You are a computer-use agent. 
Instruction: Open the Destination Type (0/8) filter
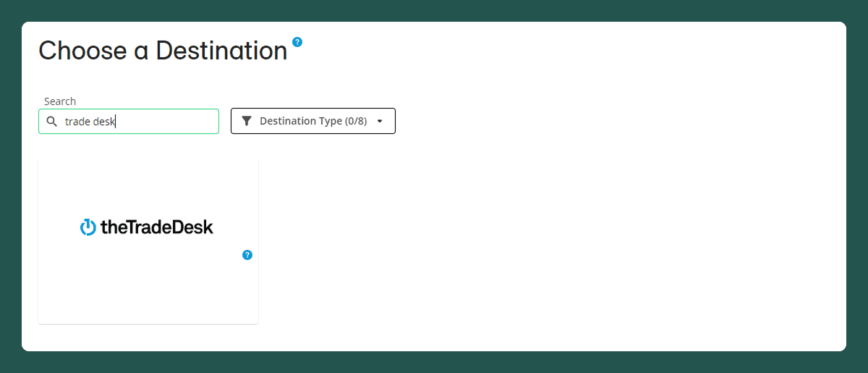[312, 121]
